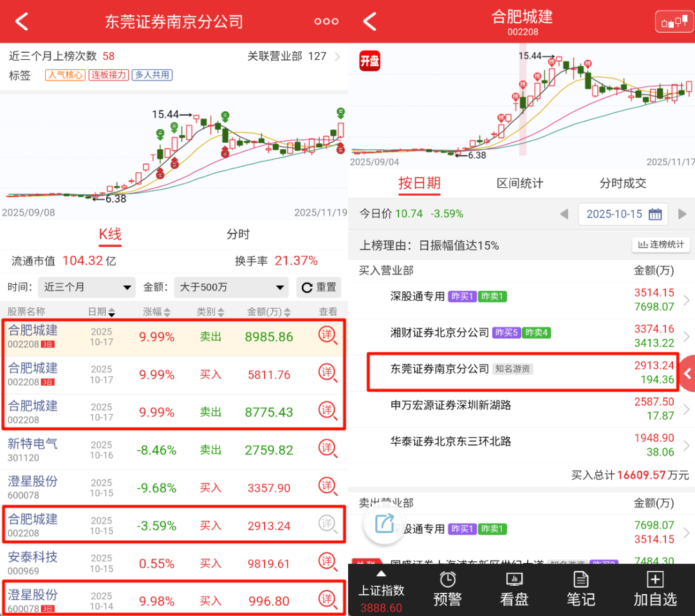Open 笔记 notes icon
The height and width of the screenshot is (616, 695).
pyautogui.click(x=580, y=579)
